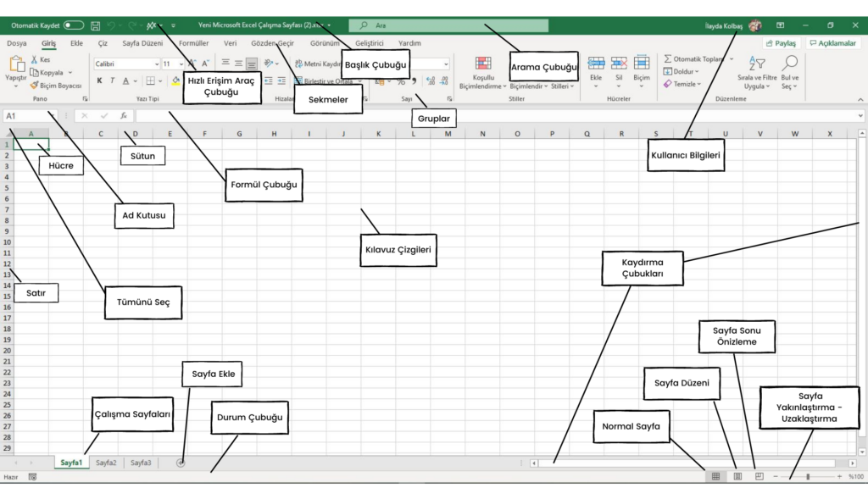868x488 pixels.
Task: Click the add new sheet plus icon
Action: pyautogui.click(x=181, y=463)
